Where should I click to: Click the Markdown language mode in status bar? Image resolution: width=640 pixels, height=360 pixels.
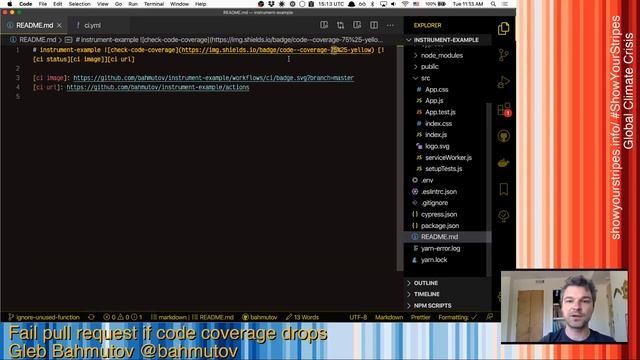[x=389, y=317]
